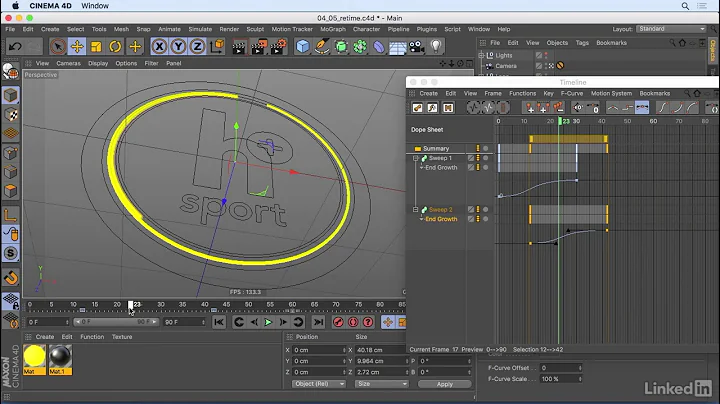Open Character menu
This screenshot has height=404, width=720.
point(366,29)
